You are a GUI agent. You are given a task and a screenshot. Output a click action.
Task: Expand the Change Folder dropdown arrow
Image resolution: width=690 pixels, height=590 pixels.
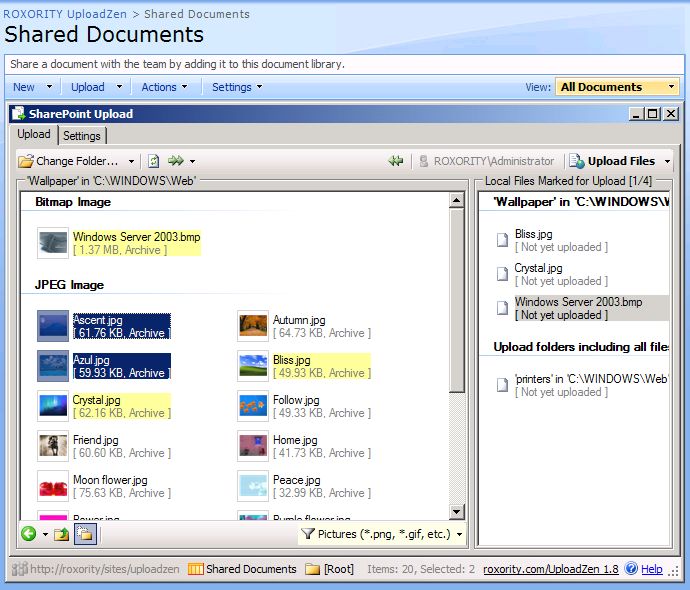point(131,161)
